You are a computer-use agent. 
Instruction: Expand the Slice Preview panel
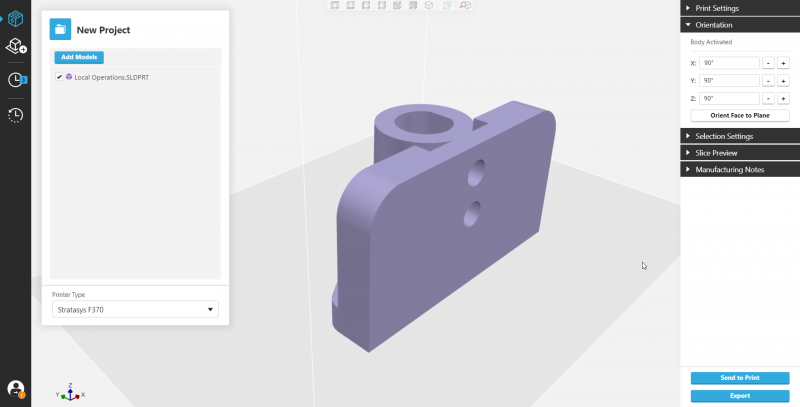click(x=740, y=153)
